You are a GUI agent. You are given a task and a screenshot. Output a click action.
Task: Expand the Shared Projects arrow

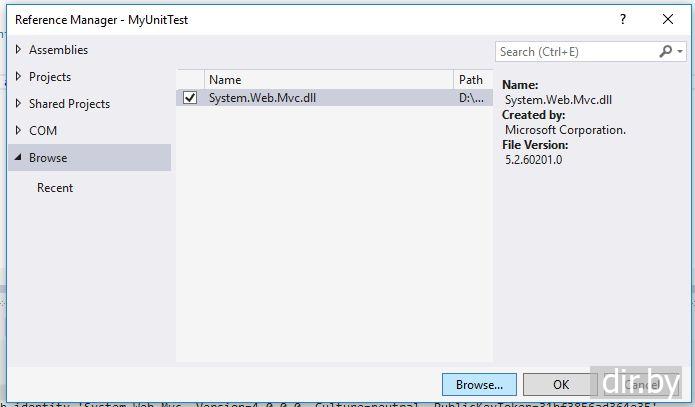click(18, 103)
